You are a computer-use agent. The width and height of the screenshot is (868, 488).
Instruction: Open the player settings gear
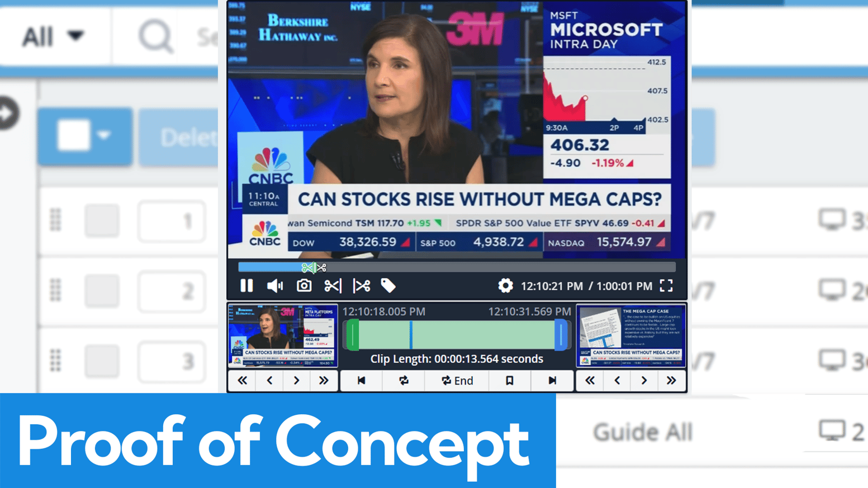505,286
